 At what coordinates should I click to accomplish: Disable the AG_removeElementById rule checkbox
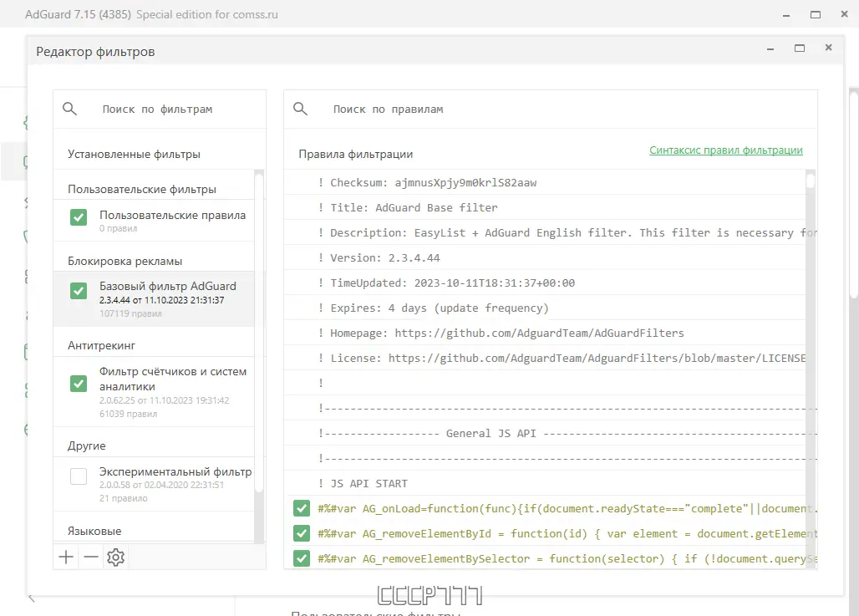pos(302,533)
